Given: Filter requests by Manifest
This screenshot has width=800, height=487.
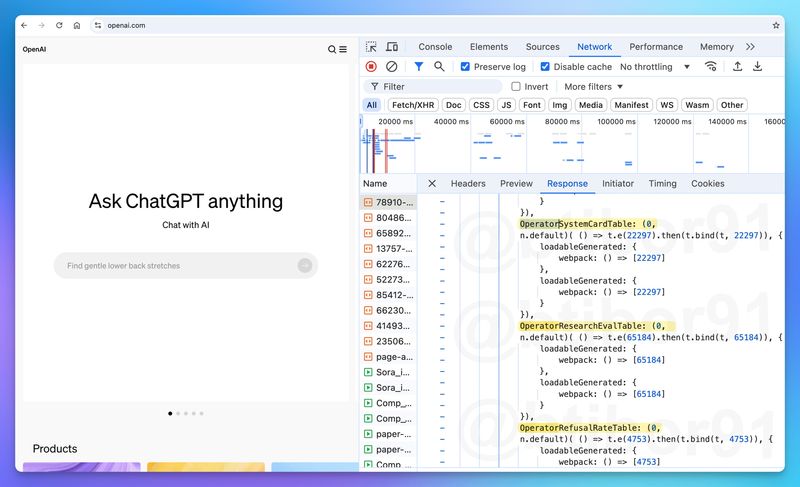Looking at the screenshot, I should (x=631, y=105).
